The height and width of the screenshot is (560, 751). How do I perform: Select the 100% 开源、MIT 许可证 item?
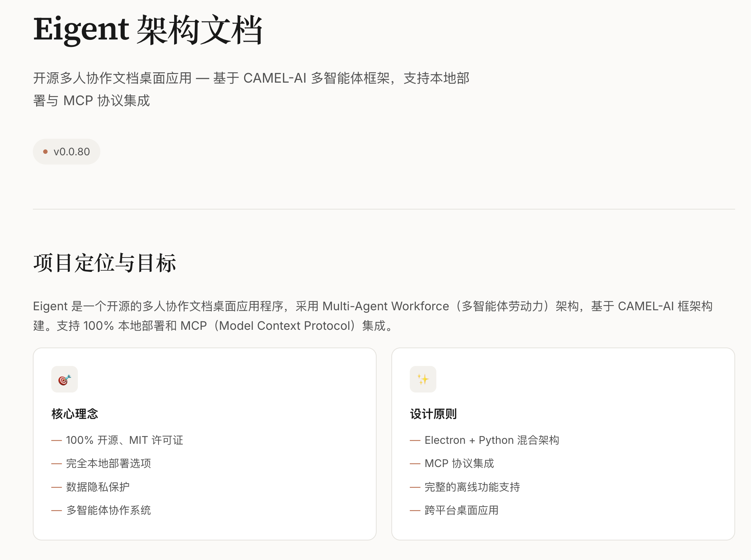tap(124, 440)
